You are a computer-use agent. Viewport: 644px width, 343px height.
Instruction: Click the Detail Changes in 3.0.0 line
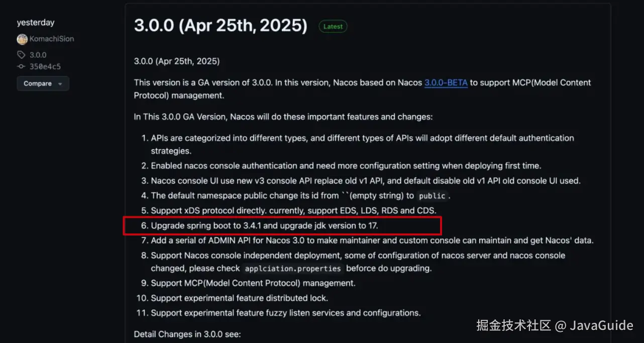pos(187,334)
